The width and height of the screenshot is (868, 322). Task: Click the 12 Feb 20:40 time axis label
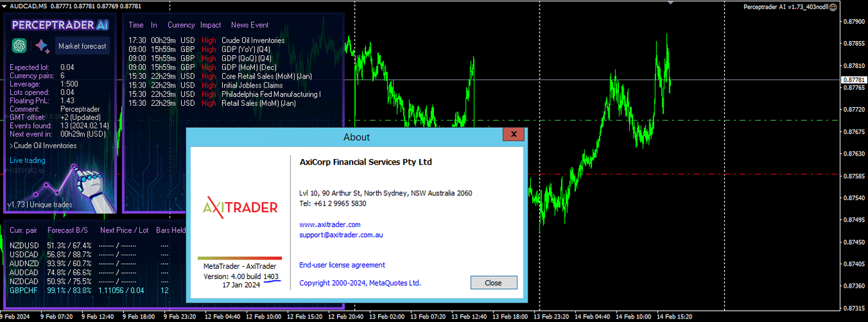point(345,316)
